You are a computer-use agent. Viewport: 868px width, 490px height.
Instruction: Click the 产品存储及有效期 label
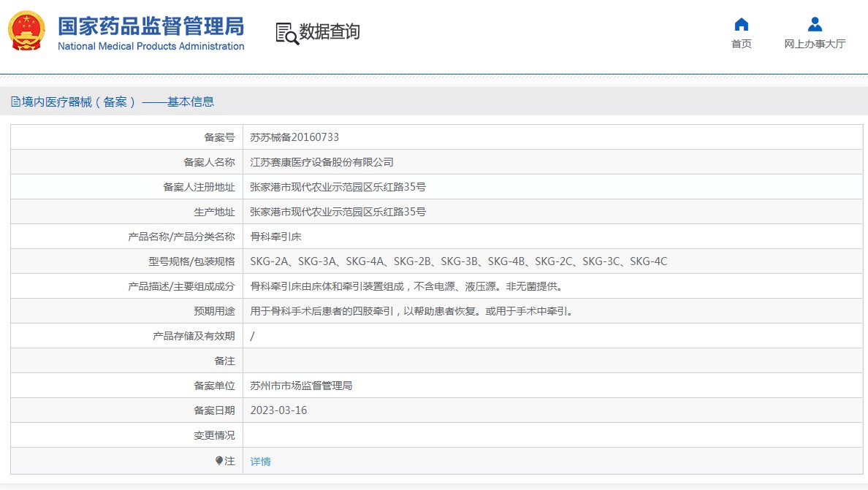click(194, 336)
